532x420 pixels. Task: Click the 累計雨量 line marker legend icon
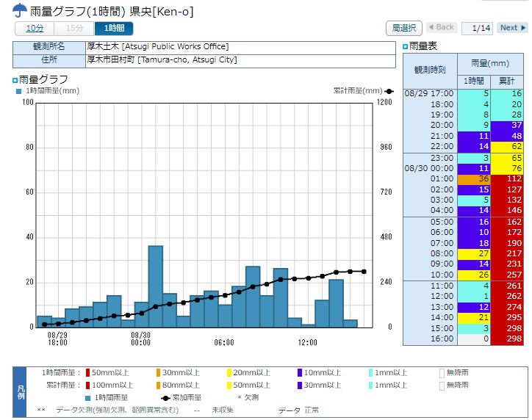click(x=389, y=91)
